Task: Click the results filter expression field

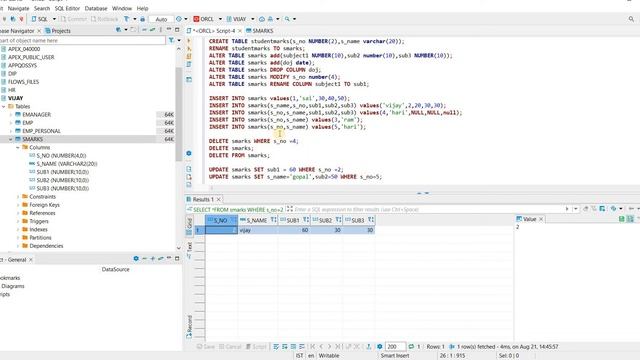Action: pyautogui.click(x=429, y=209)
